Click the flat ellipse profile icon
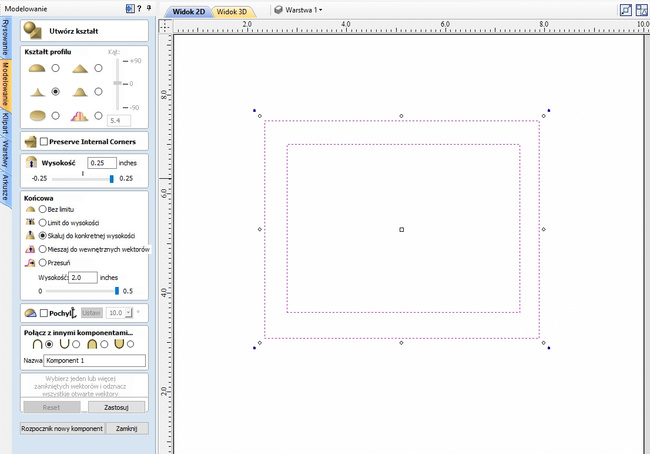Screen dimensions: 650x454 click(x=38, y=115)
